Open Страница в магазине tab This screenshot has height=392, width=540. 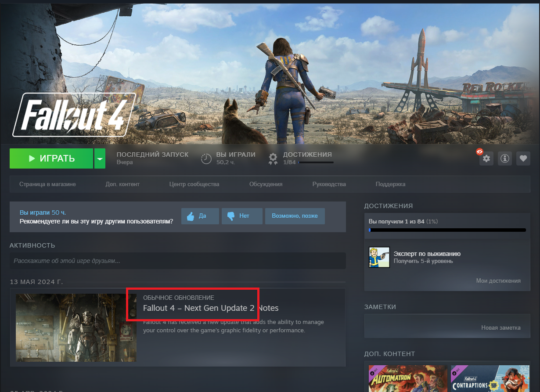coord(47,184)
